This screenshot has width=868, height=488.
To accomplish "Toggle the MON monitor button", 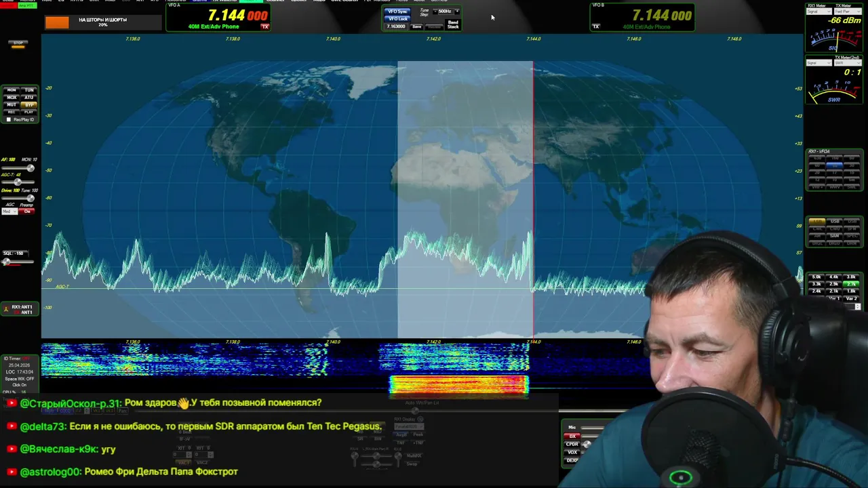I will (12, 90).
